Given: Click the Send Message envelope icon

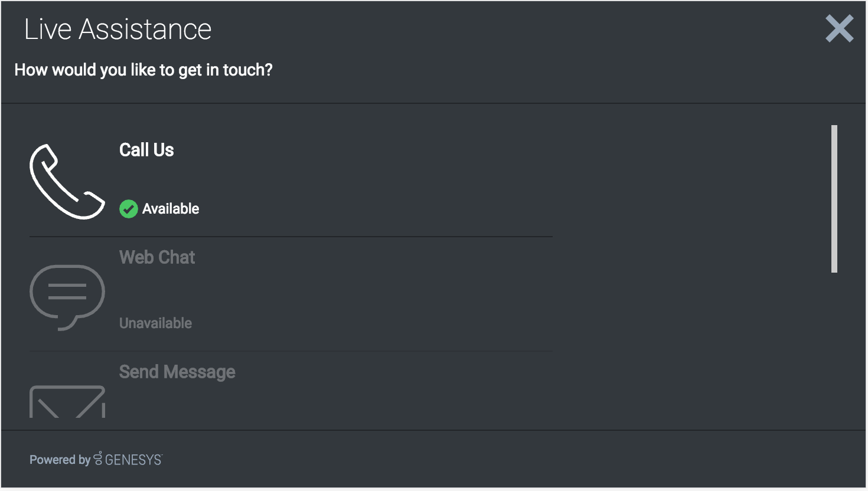Looking at the screenshot, I should coord(67,402).
